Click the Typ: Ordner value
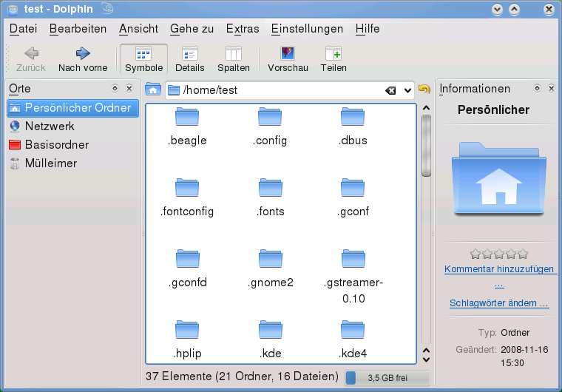 [x=515, y=333]
